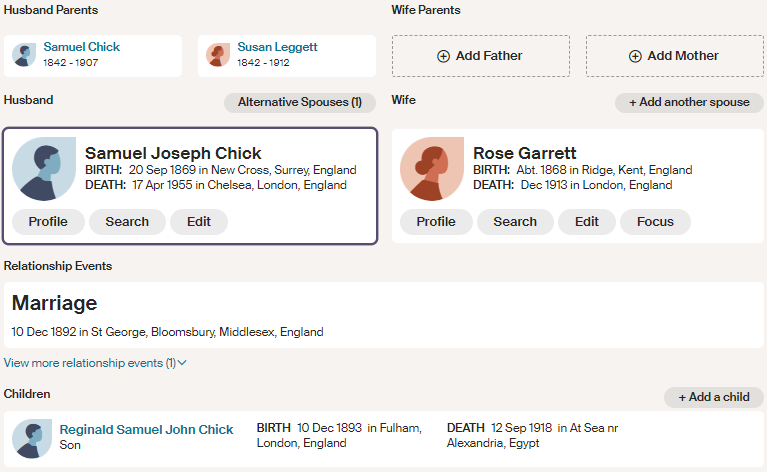This screenshot has height=472, width=767.
Task: Open Samuel Joseph Chick's Profile
Action: pyautogui.click(x=48, y=222)
